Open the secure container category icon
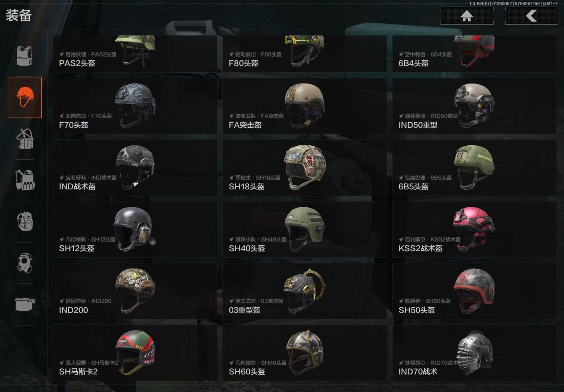The image size is (564, 392). tap(25, 304)
